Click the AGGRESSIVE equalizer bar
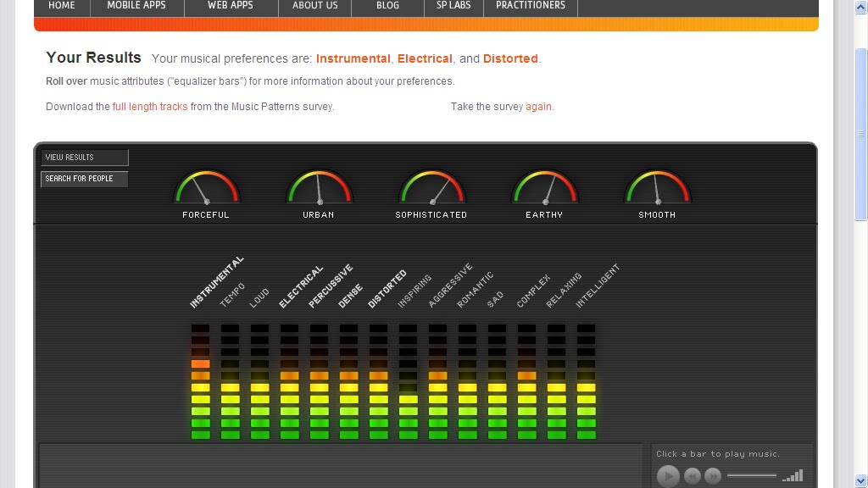The width and height of the screenshot is (868, 488). (x=438, y=382)
